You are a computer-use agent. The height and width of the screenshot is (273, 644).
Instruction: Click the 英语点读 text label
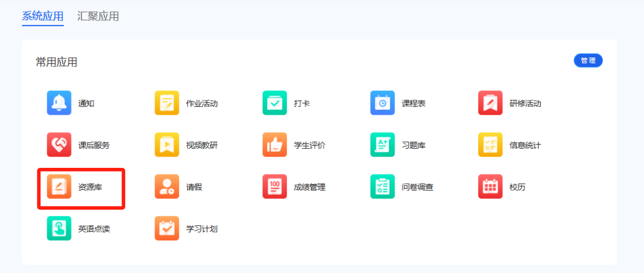coord(94,229)
